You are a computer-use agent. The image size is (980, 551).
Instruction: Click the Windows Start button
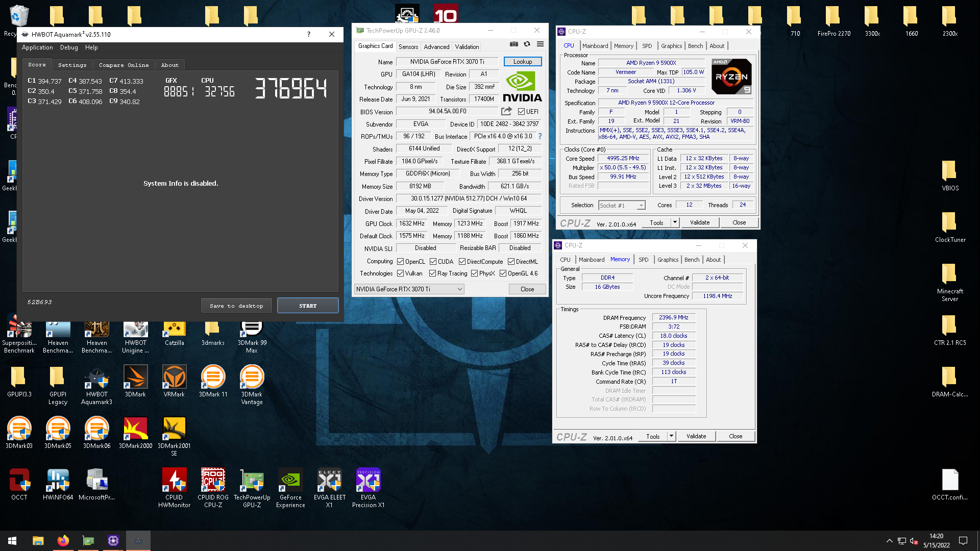point(12,541)
